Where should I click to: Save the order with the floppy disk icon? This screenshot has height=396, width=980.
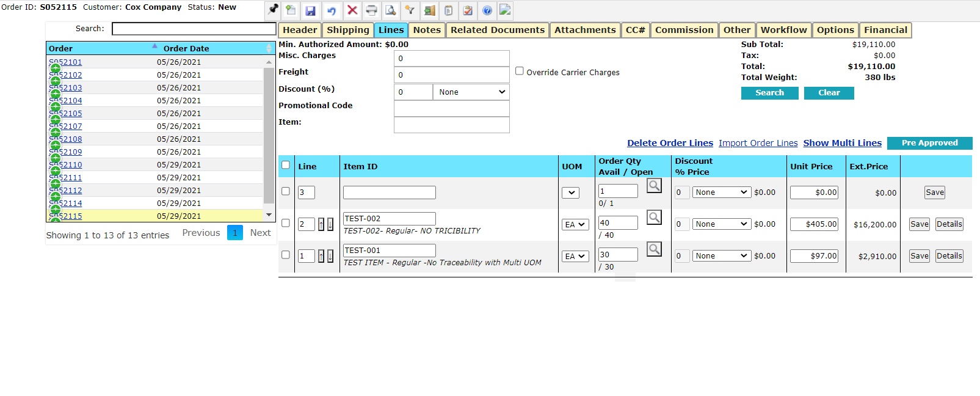point(311,10)
